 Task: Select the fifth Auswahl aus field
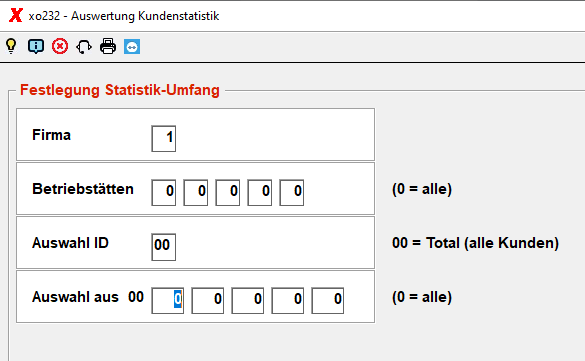point(328,301)
